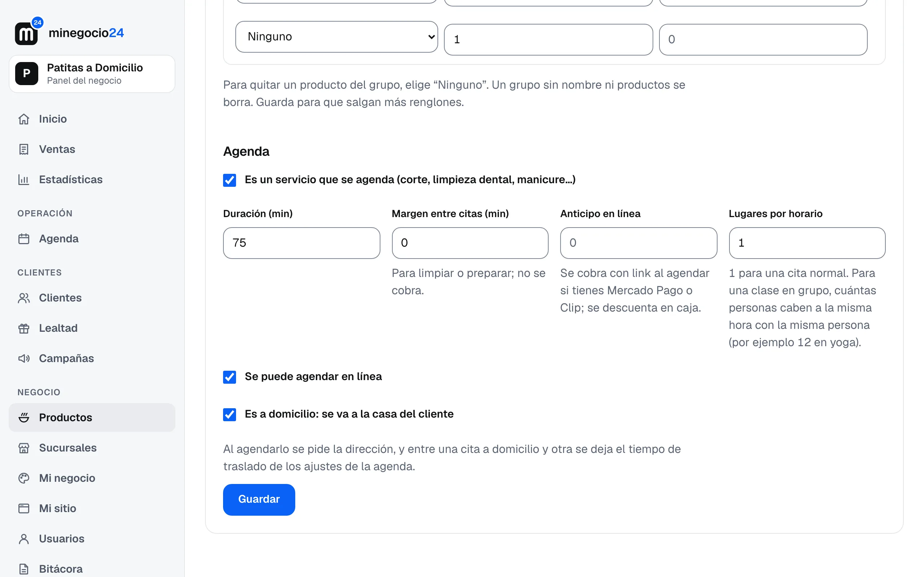Click the blue Guardar button

point(259,499)
